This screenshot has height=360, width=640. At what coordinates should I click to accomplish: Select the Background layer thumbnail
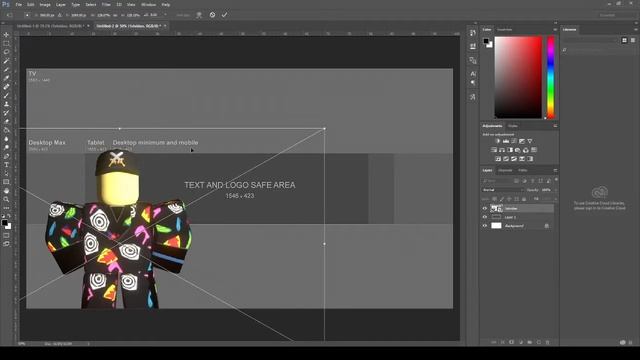(496, 226)
